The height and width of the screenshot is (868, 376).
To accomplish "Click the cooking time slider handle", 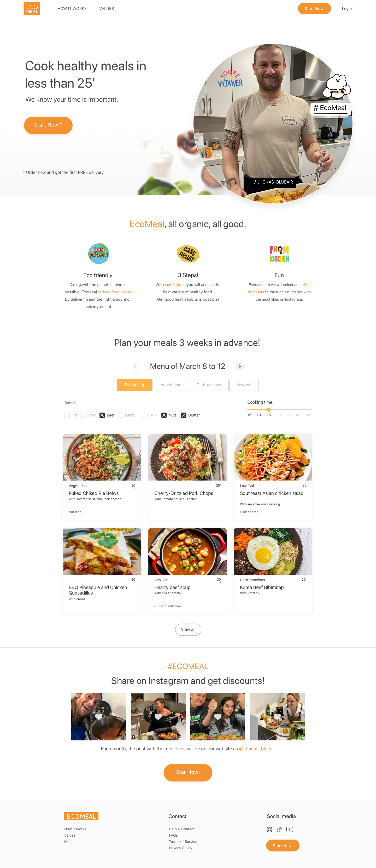I will click(268, 409).
